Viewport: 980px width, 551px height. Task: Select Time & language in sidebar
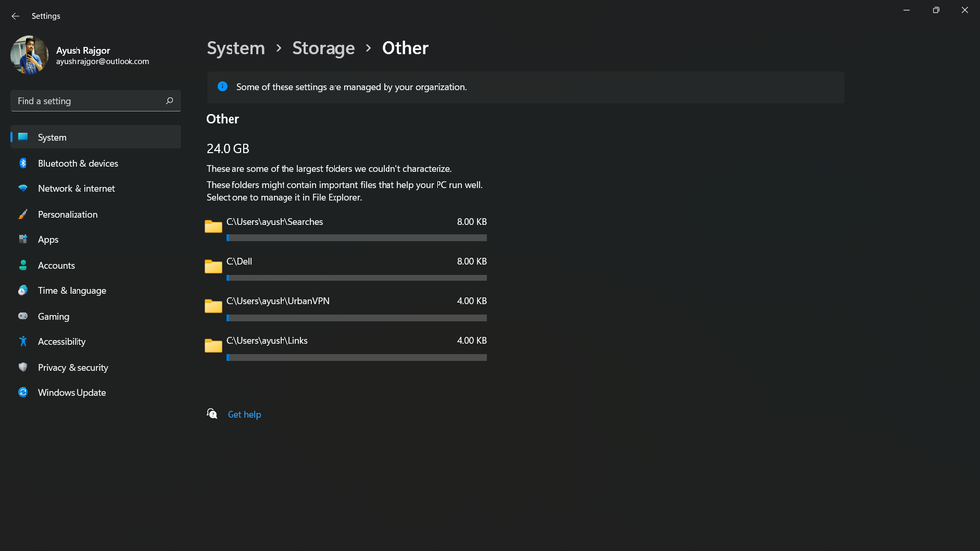click(x=72, y=291)
